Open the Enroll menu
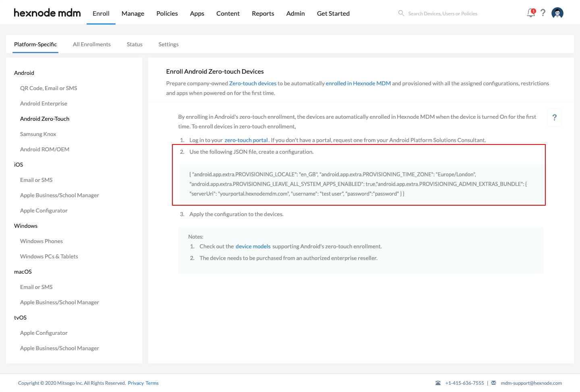The width and height of the screenshot is (580, 392). 101,13
